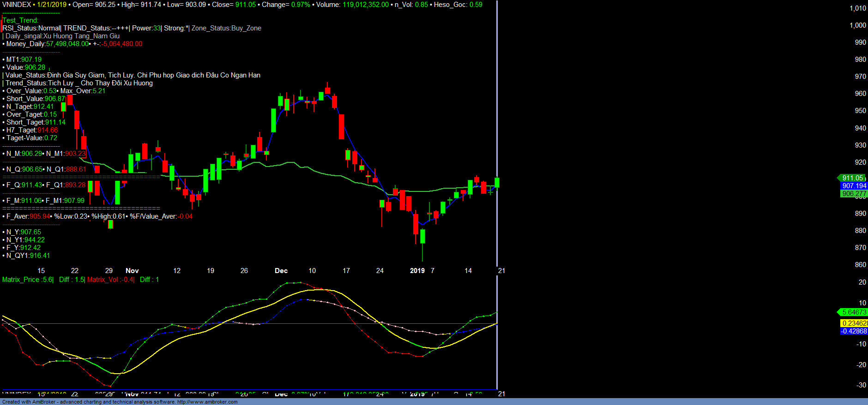Click the 2019 year label on price axis
Image resolution: width=868 pixels, height=405 pixels.
417,271
